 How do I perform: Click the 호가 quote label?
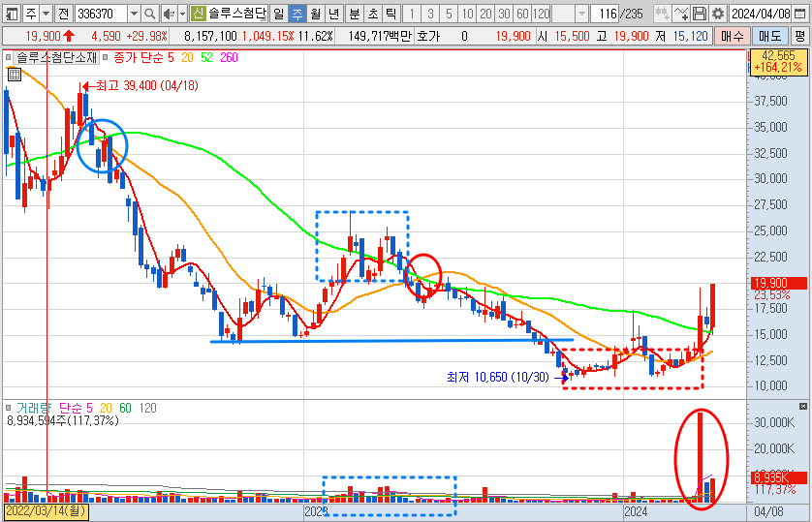click(427, 36)
